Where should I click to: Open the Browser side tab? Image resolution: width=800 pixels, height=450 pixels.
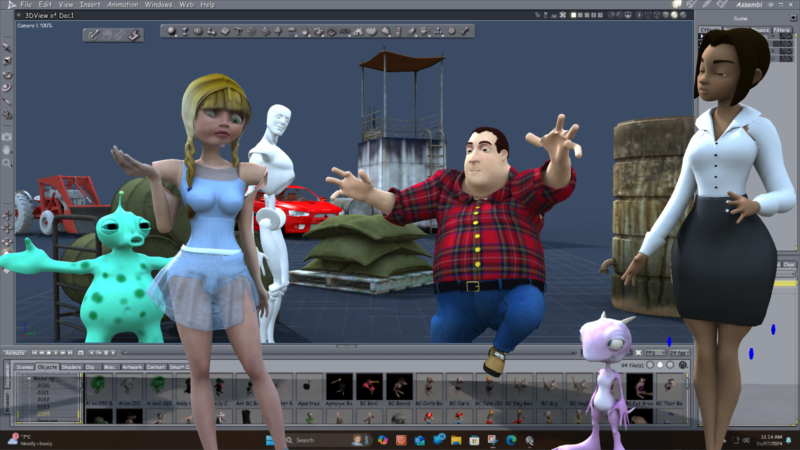pos(7,403)
